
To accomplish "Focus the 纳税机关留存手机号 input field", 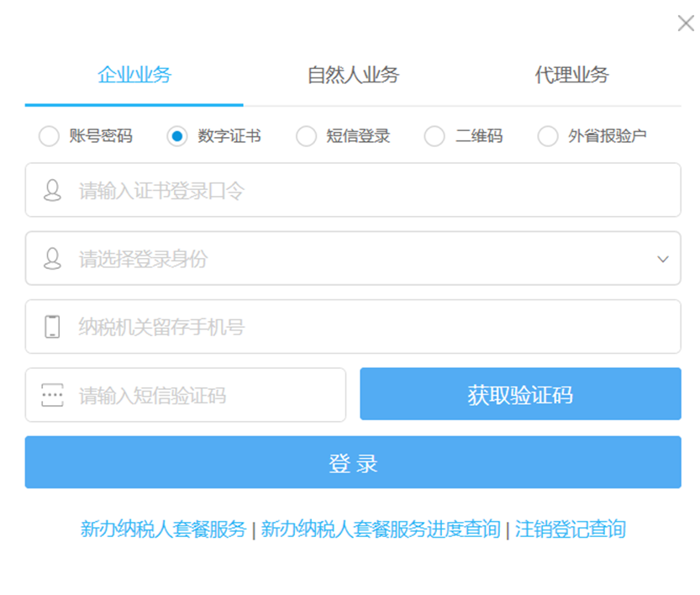I will pyautogui.click(x=353, y=326).
